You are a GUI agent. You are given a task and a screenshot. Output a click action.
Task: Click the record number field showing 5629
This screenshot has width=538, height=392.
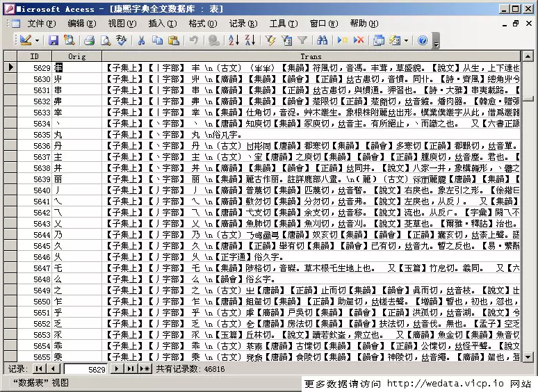tap(85, 369)
